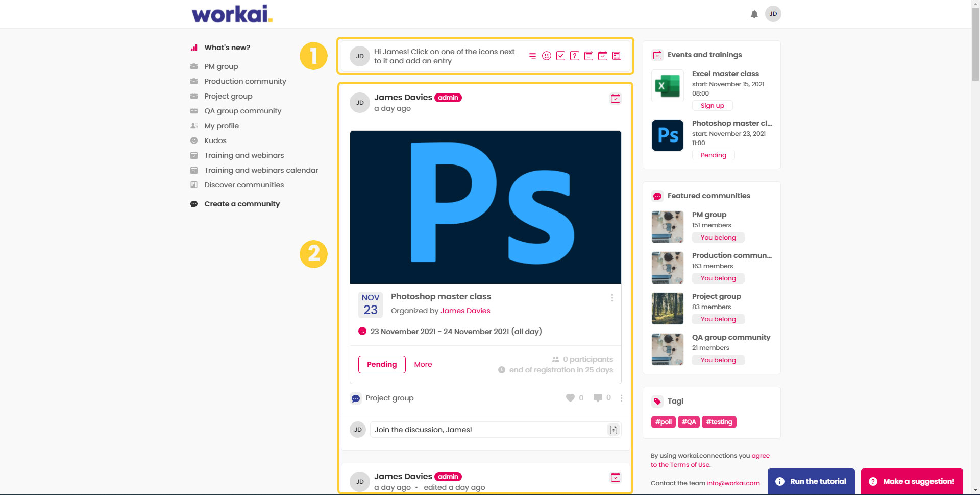Open the JD user avatar menu in header
980x495 pixels.
(773, 14)
